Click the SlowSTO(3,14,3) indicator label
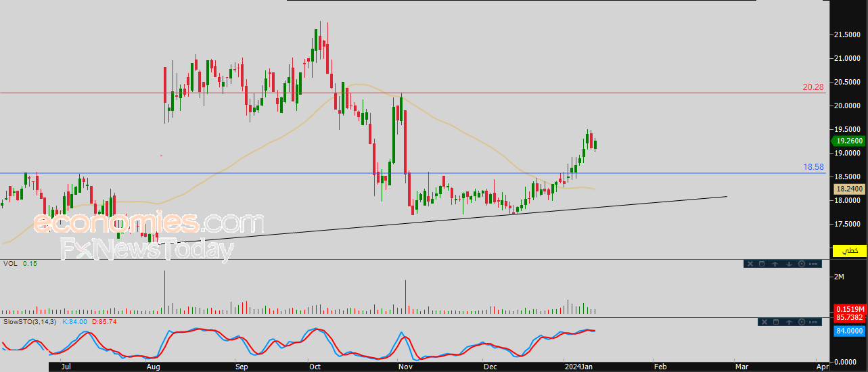868x372 pixels. (x=31, y=321)
